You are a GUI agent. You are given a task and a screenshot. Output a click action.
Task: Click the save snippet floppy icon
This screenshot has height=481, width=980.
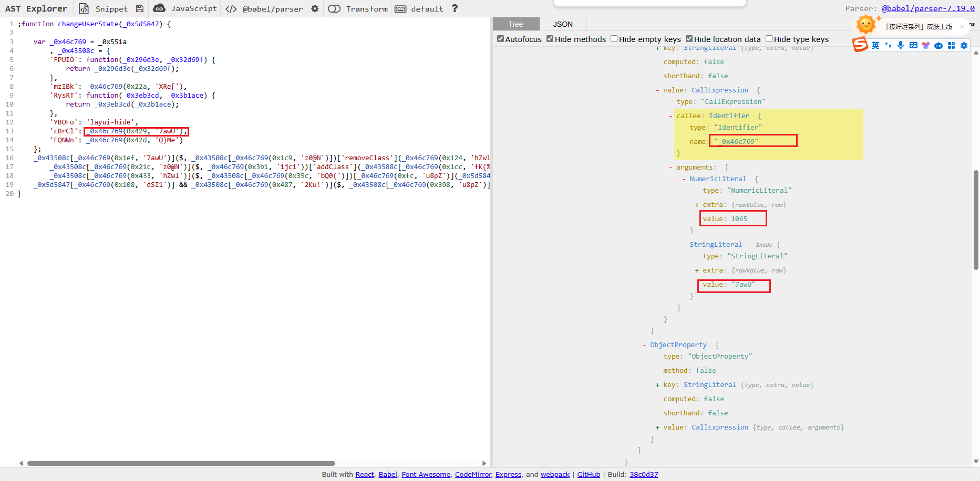click(x=140, y=8)
